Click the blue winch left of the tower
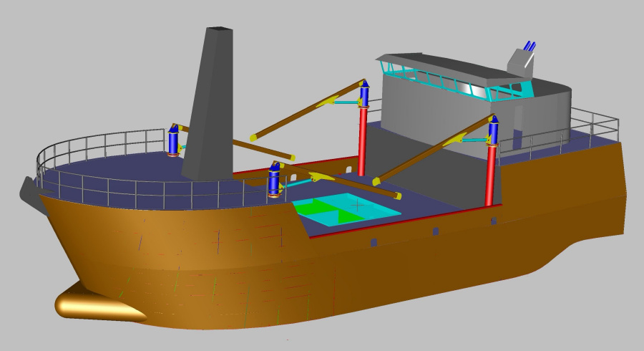This screenshot has height=351, width=644. click(173, 140)
